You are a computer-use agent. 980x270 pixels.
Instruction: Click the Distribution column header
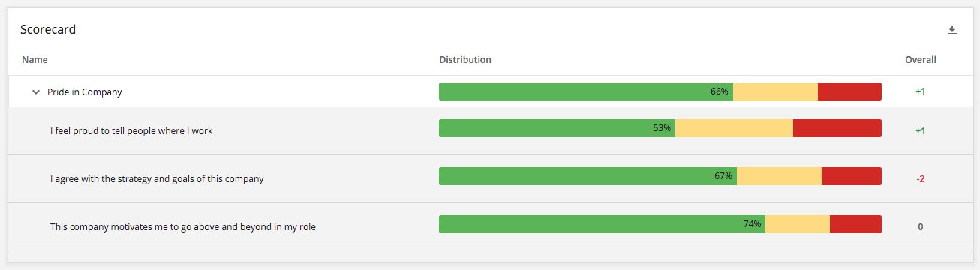pyautogui.click(x=465, y=60)
